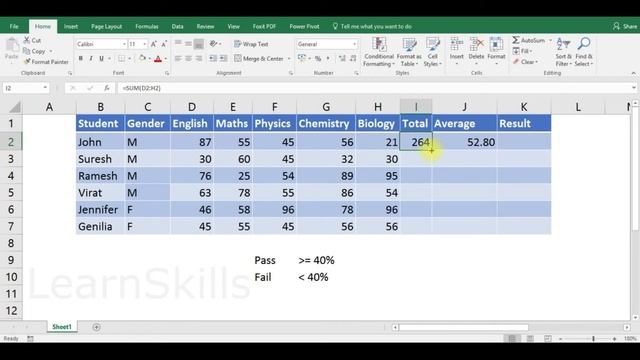640x360 pixels.
Task: Collapse the ribbon with the chevron
Action: point(633,73)
